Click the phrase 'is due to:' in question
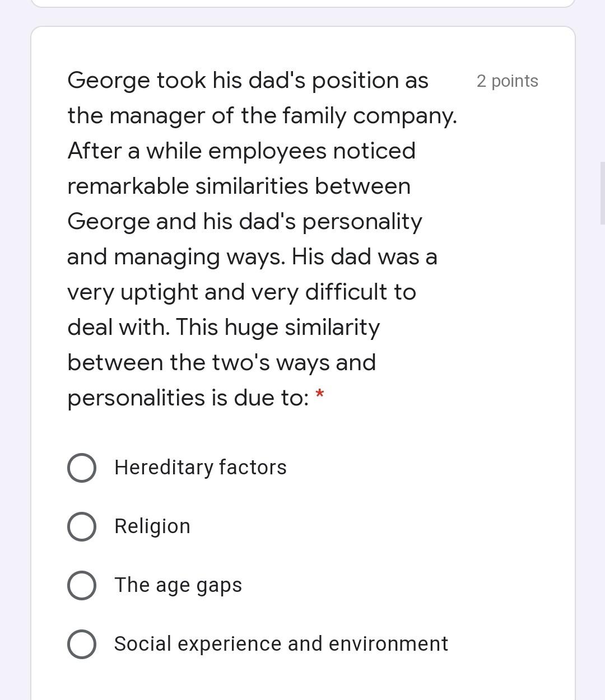Viewport: 605px width, 700px height. tap(258, 398)
